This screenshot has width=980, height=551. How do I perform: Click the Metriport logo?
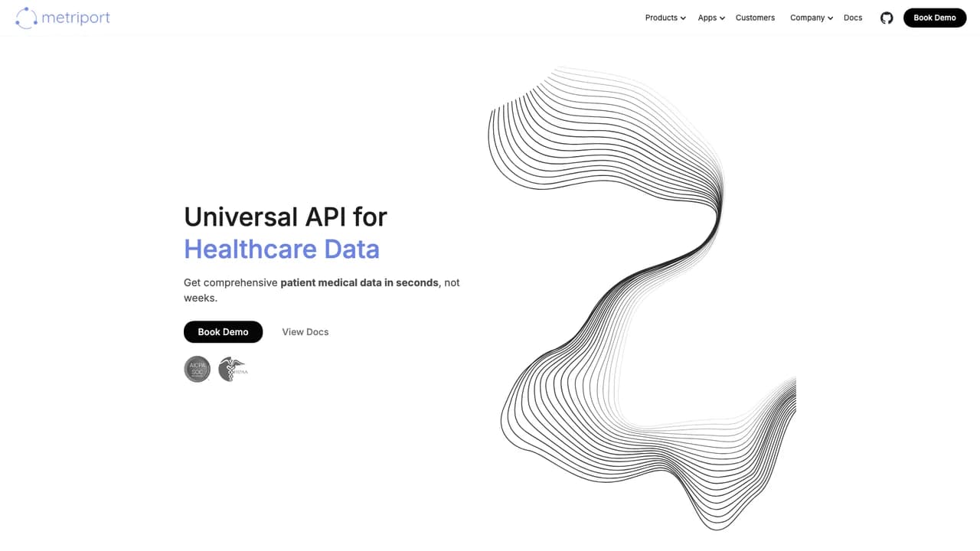tap(63, 18)
